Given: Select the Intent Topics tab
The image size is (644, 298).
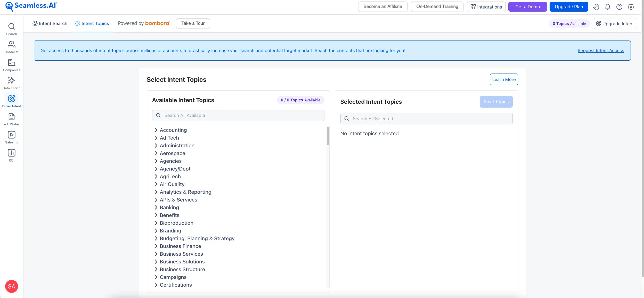Looking at the screenshot, I should (92, 23).
